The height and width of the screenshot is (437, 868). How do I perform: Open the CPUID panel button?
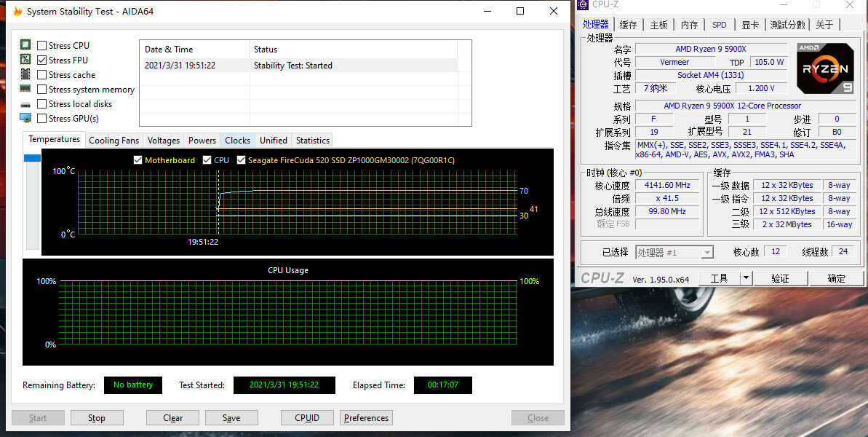tap(307, 418)
